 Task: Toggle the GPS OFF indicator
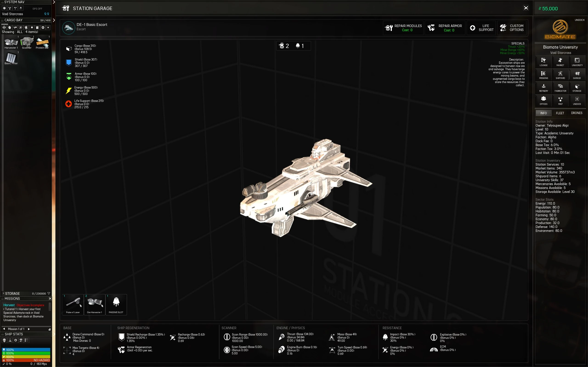pyautogui.click(x=37, y=8)
